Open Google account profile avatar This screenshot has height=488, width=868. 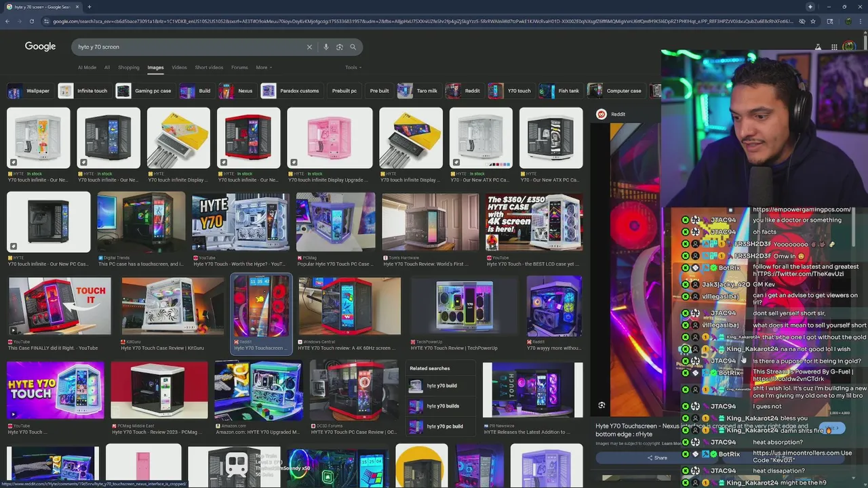849,47
